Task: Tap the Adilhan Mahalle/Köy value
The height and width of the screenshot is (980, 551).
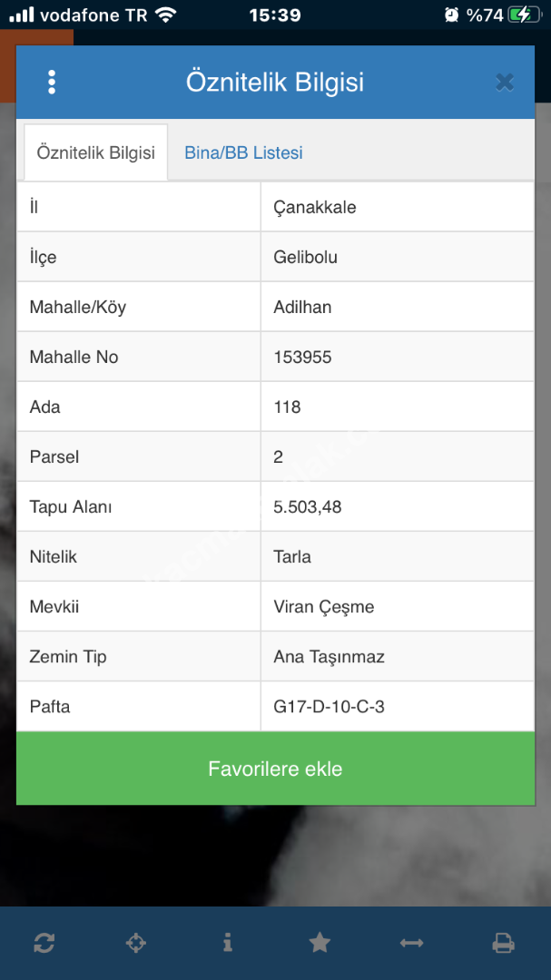Action: [x=302, y=307]
